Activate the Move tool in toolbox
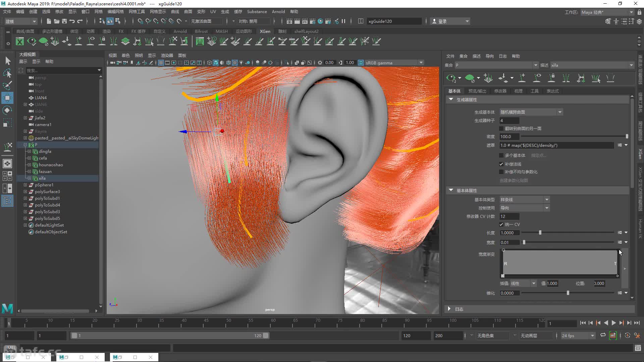Screen dimensions: 644x362 pyautogui.click(x=8, y=98)
